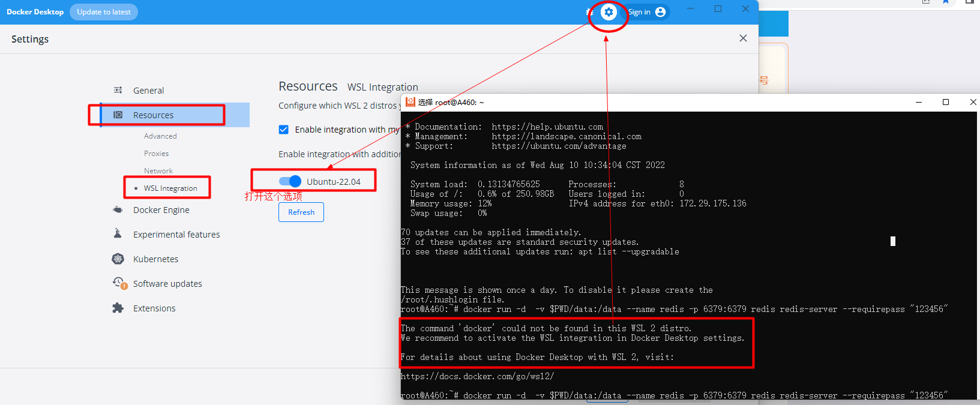Click the Settings heading text
Viewport: 980px width, 405px height.
[30, 39]
